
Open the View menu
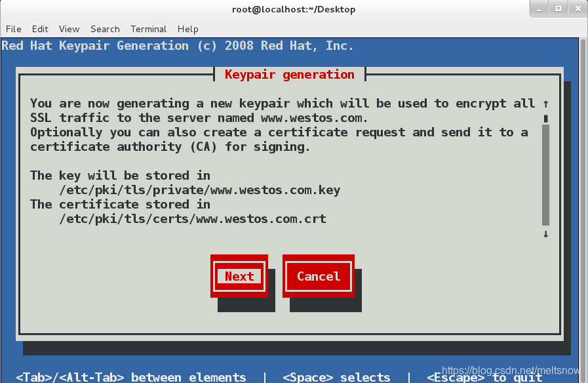[69, 29]
